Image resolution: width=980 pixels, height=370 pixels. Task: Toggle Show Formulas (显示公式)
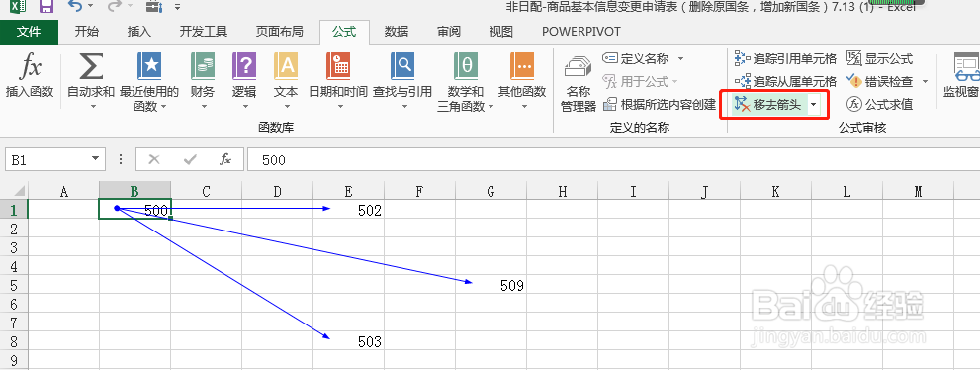click(880, 59)
